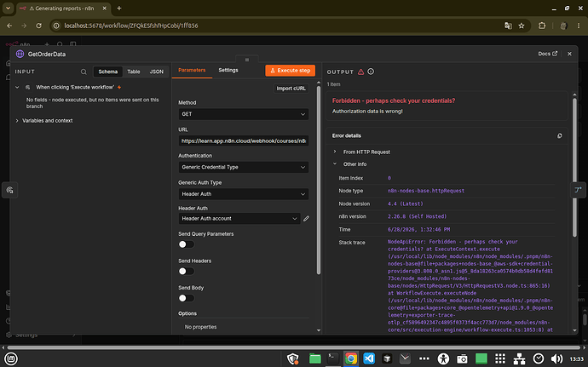Screen dimensions: 588x367
Task: Open the network connections tray icon
Action: 519,358
